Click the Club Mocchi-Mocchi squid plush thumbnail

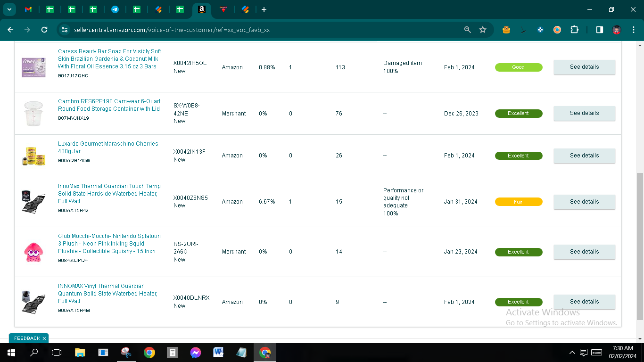click(33, 252)
